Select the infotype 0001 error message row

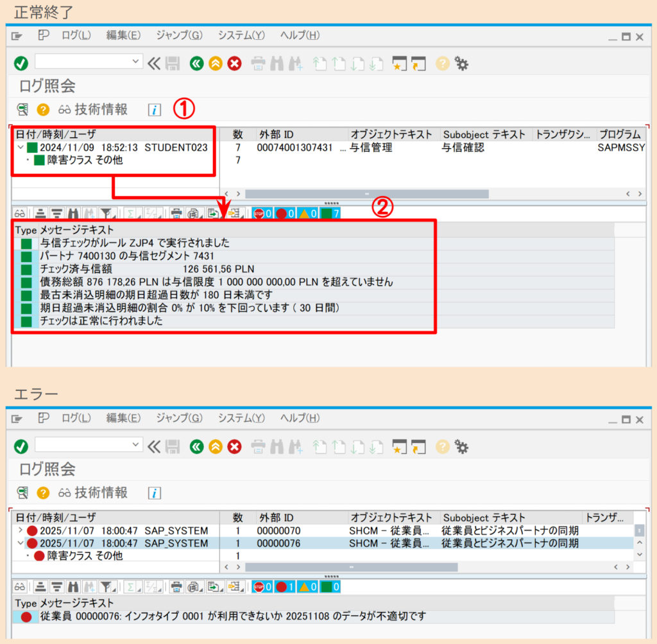192,616
